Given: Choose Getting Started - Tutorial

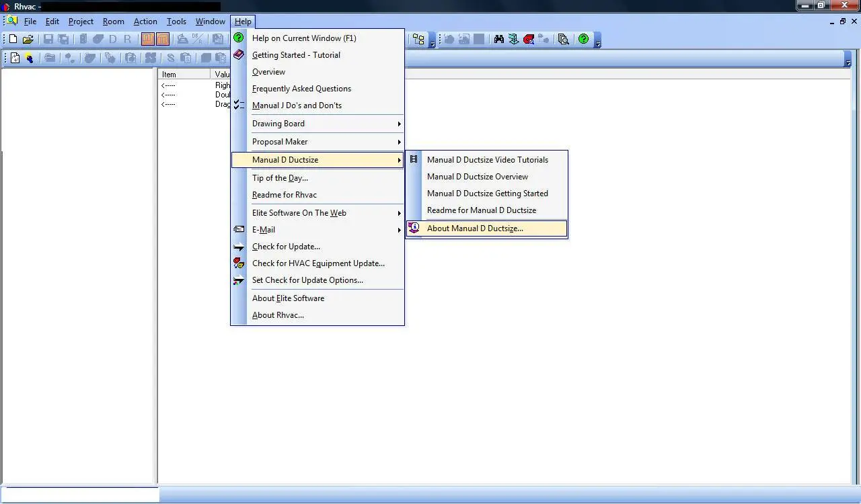Looking at the screenshot, I should coord(296,55).
